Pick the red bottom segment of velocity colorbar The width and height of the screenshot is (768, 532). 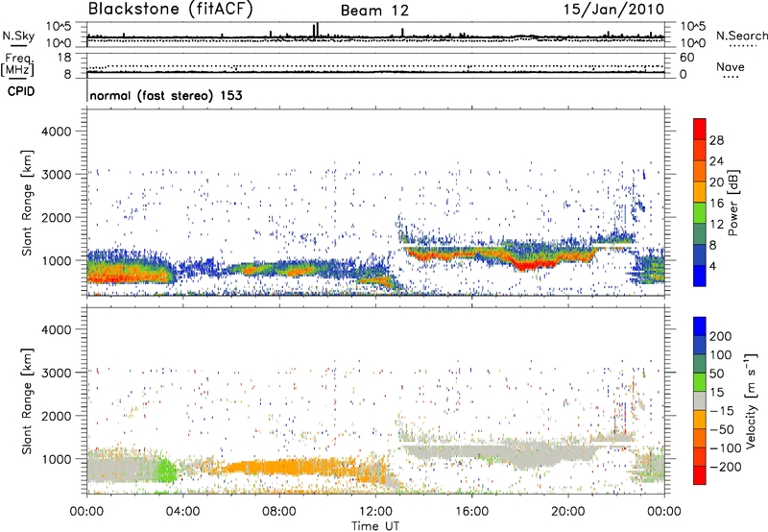coord(700,475)
